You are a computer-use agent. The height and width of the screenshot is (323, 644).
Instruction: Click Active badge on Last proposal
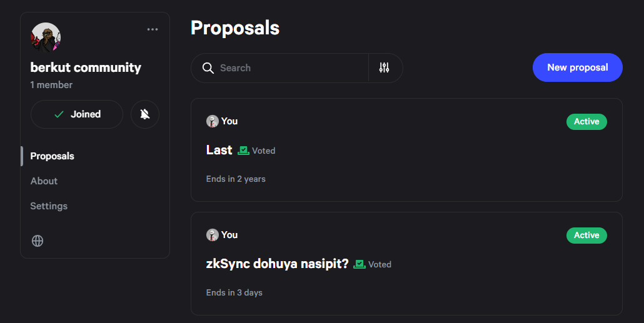[x=586, y=122]
